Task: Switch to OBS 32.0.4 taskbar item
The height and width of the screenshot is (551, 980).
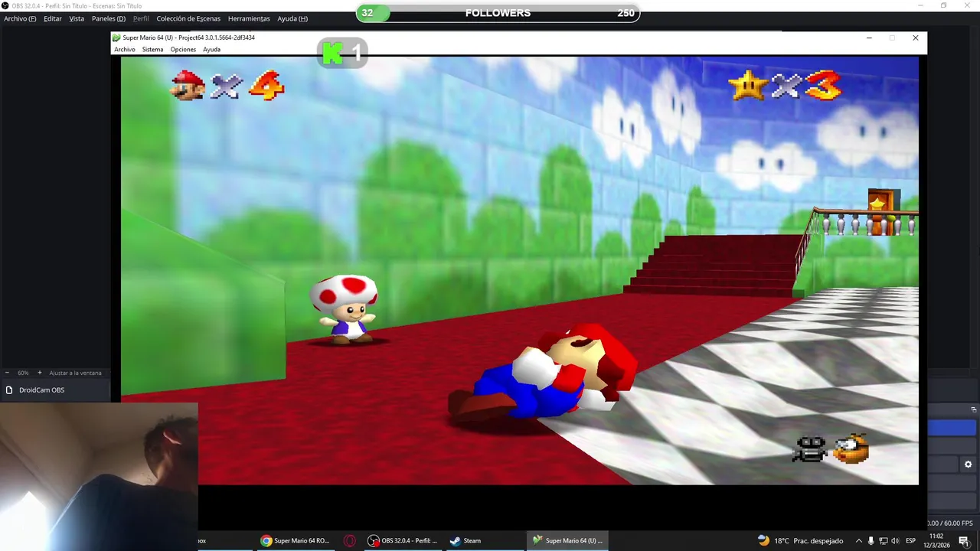Action: click(x=403, y=540)
